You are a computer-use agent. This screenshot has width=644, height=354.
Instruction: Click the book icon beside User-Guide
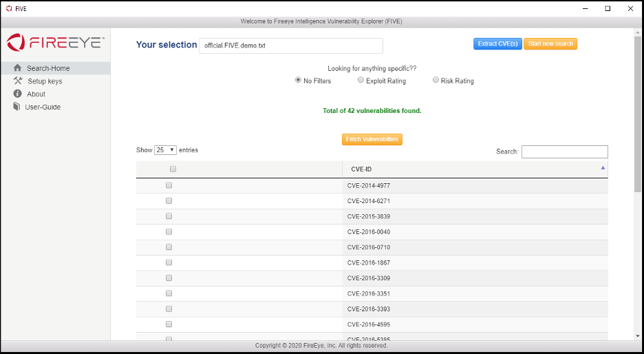[x=17, y=107]
